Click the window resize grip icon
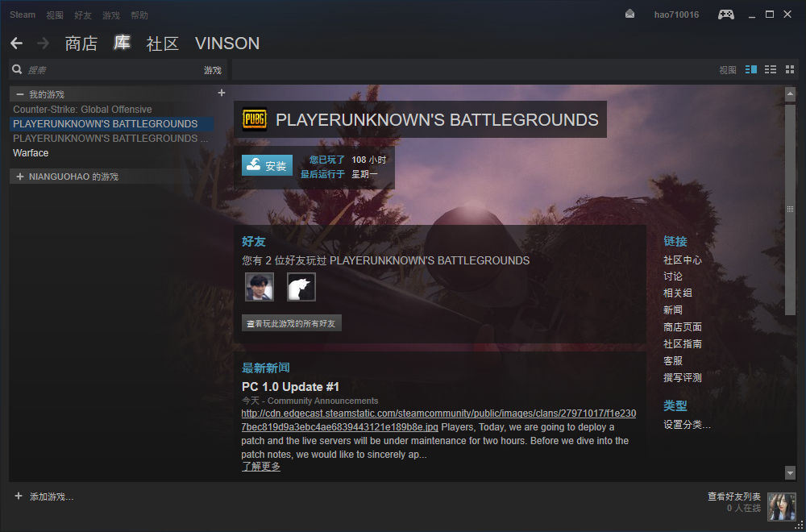This screenshot has width=806, height=532. coord(800,526)
